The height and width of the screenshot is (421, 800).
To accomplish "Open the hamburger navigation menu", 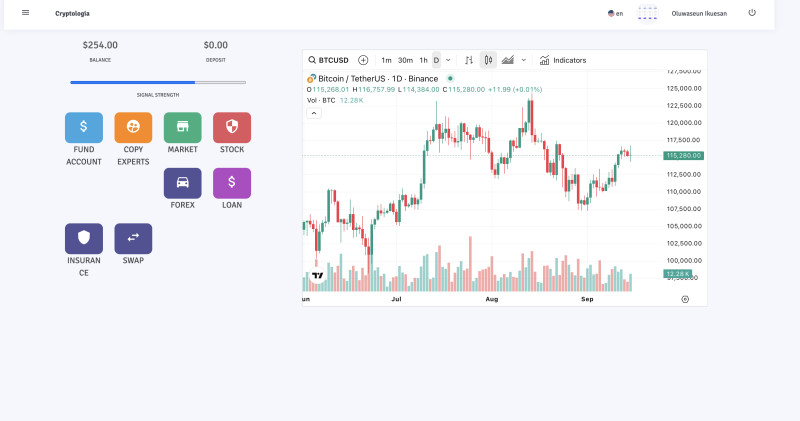I will tap(25, 13).
